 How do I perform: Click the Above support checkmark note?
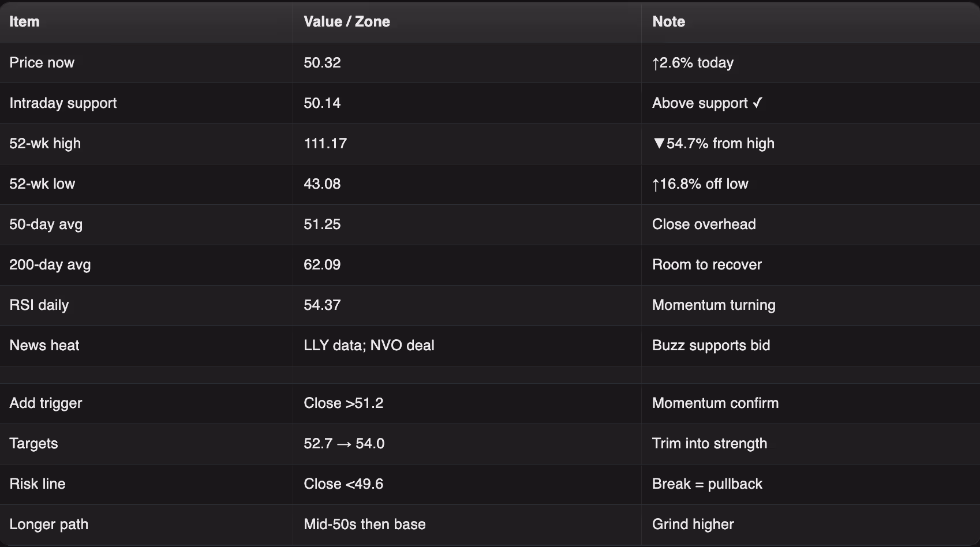tap(707, 103)
